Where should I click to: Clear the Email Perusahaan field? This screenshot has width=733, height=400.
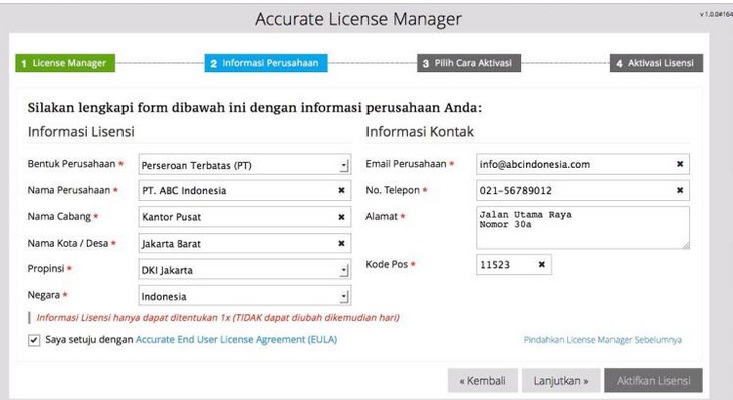pyautogui.click(x=680, y=164)
